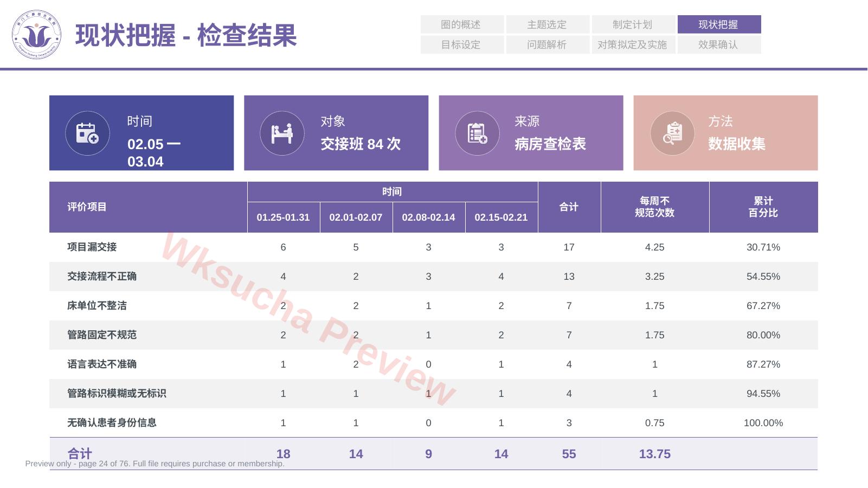Select the row label 管路标识模糊或无标识
The width and height of the screenshot is (868, 488).
[117, 394]
